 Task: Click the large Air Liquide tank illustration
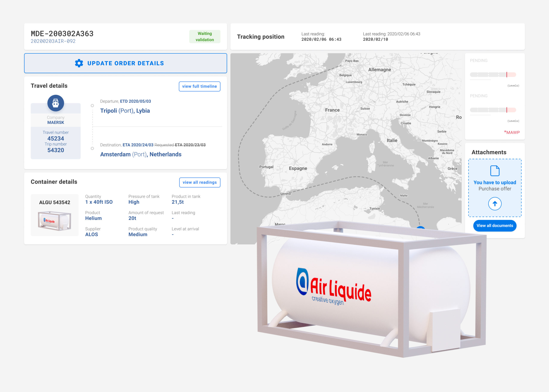click(x=372, y=289)
